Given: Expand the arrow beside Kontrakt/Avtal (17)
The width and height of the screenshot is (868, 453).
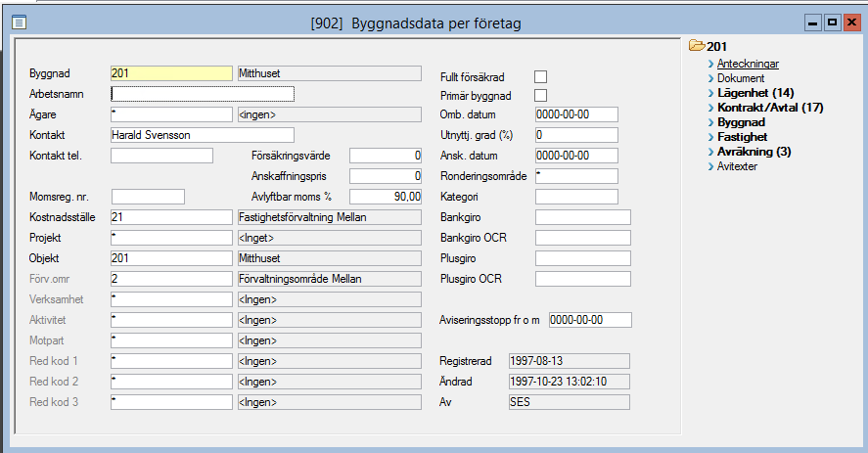Looking at the screenshot, I should [x=711, y=108].
